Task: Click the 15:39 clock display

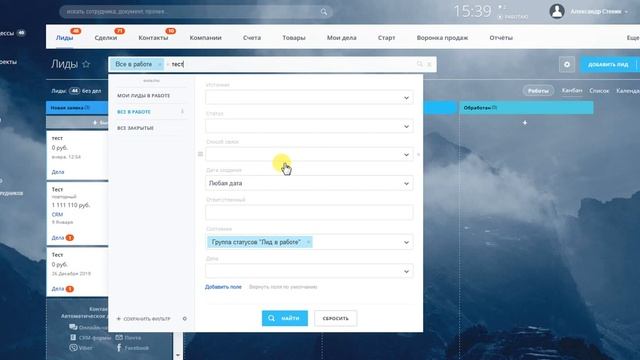Action: pos(473,11)
